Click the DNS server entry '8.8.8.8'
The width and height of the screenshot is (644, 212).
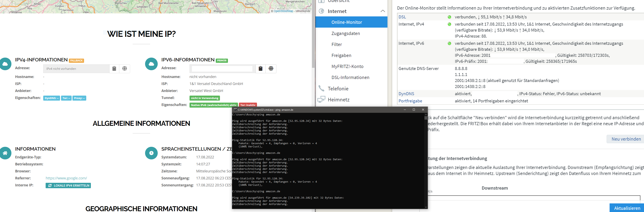click(461, 68)
